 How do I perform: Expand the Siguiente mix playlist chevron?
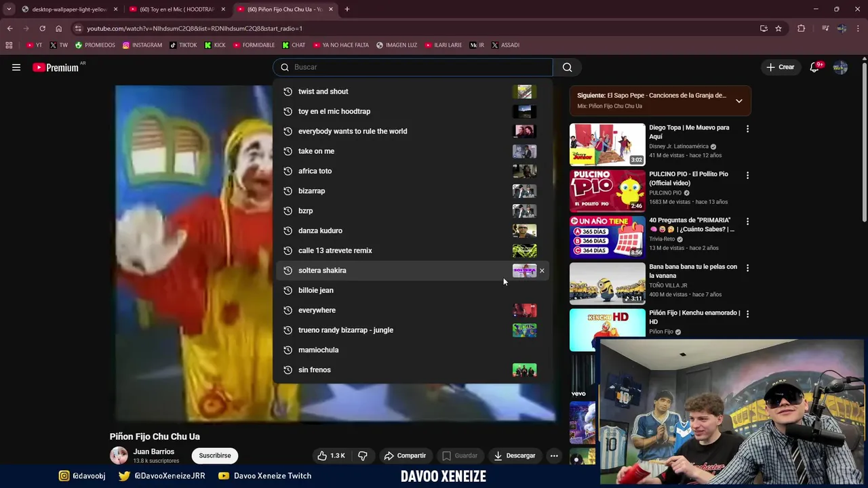pos(738,101)
